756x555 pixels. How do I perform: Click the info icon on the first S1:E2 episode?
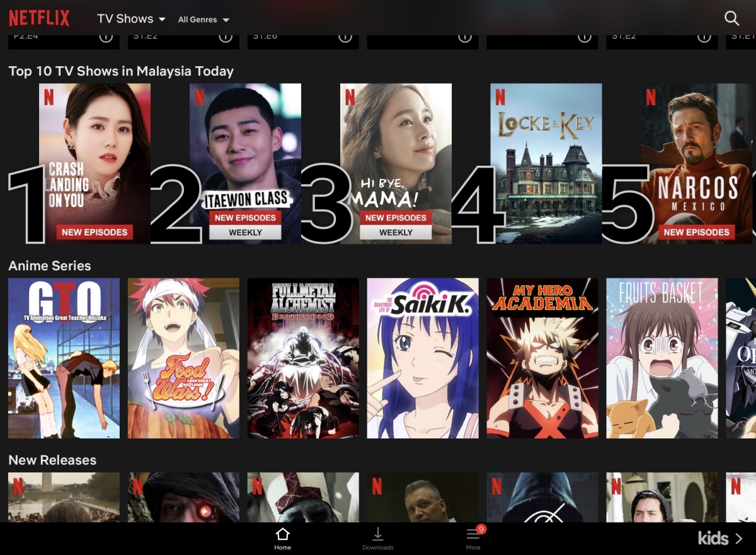pyautogui.click(x=226, y=36)
